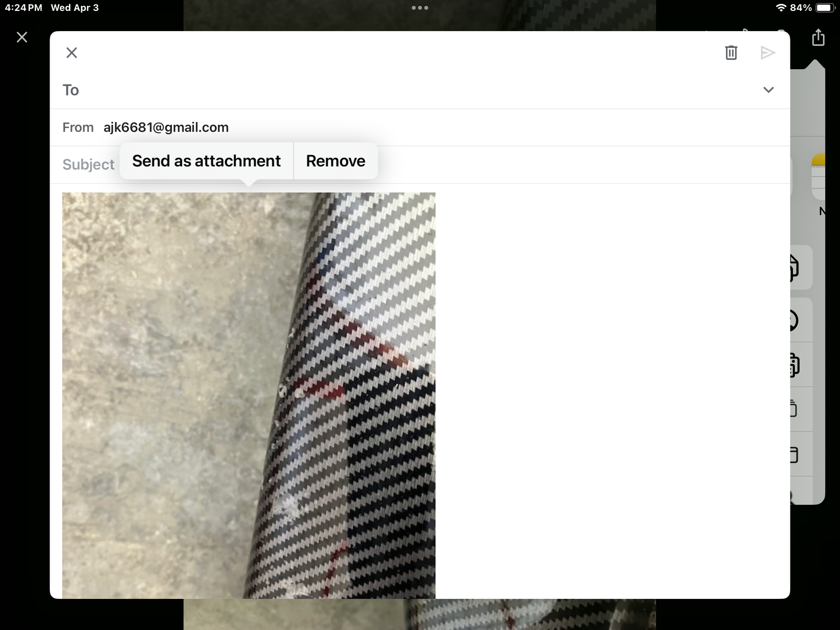Tap the inline carbon fiber photo
The width and height of the screenshot is (840, 630).
click(x=249, y=395)
